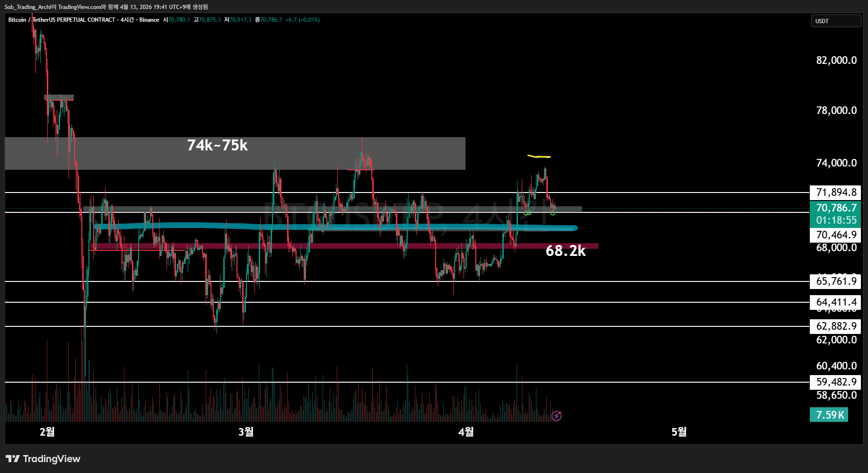Click the 2월 time axis label
This screenshot has width=868, height=473.
tap(47, 432)
